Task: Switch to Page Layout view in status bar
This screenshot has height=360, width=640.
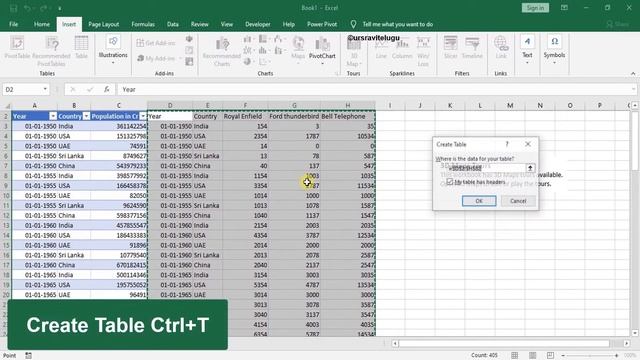Action: click(533, 356)
